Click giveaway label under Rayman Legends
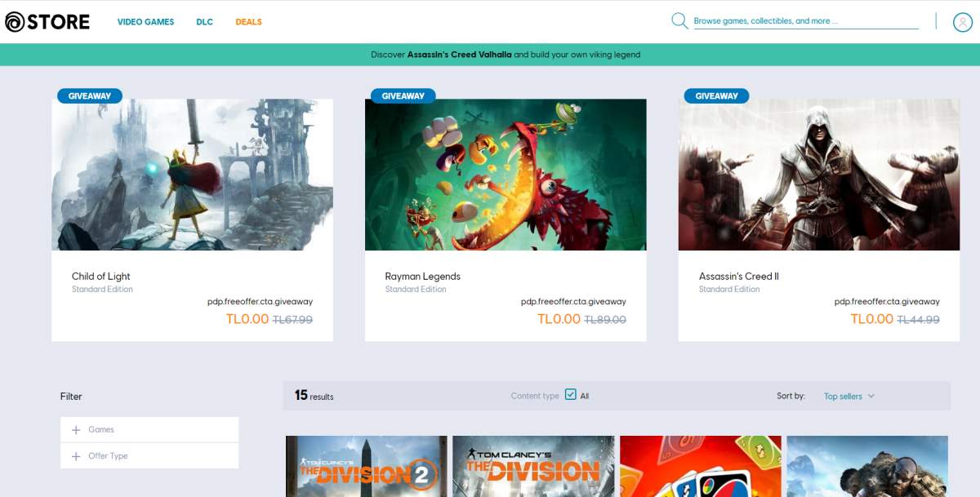This screenshot has height=497, width=980. click(573, 302)
